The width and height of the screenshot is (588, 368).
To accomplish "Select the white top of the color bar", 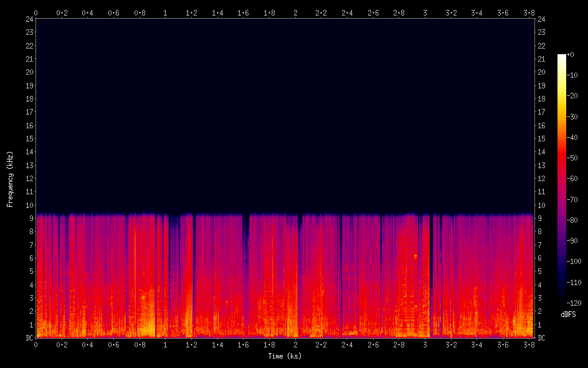I will [562, 57].
